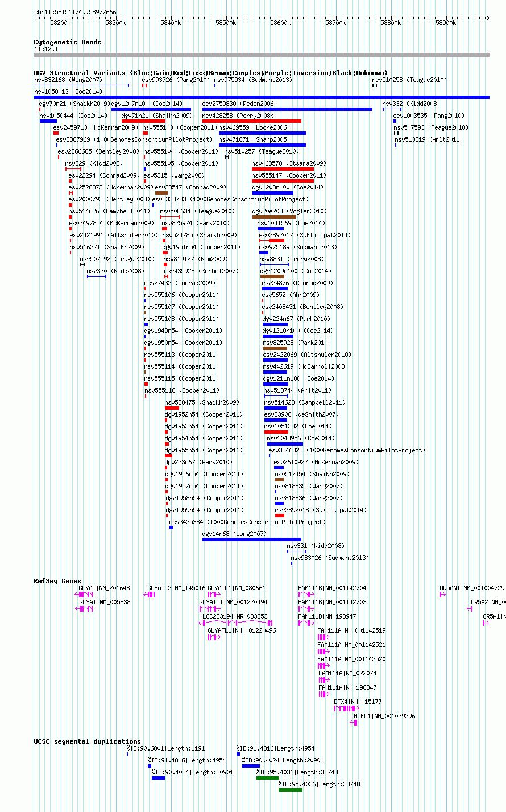Click the long blue bar under nsv1050013
Viewport: 506px width, 812px height.
click(x=262, y=97)
